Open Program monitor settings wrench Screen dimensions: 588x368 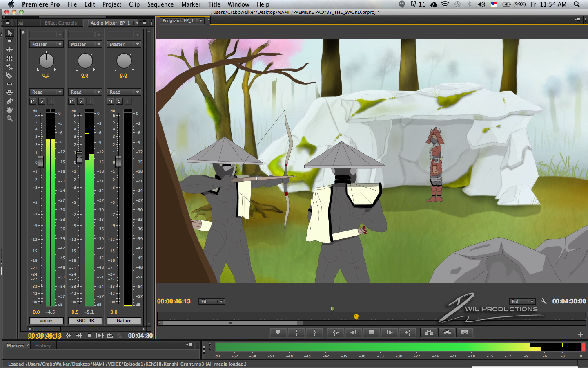coord(543,301)
